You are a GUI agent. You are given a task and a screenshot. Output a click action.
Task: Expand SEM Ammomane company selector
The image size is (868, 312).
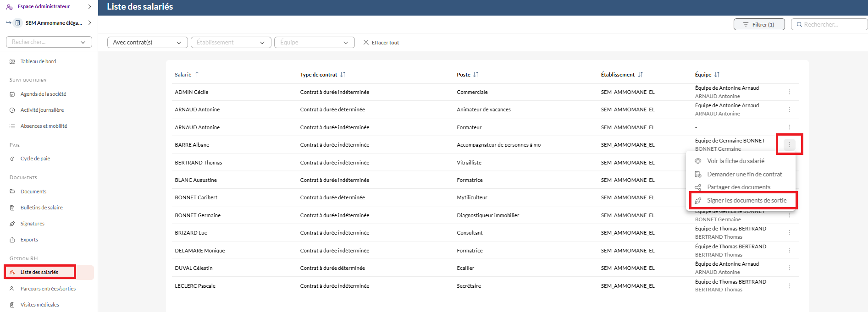coord(89,23)
